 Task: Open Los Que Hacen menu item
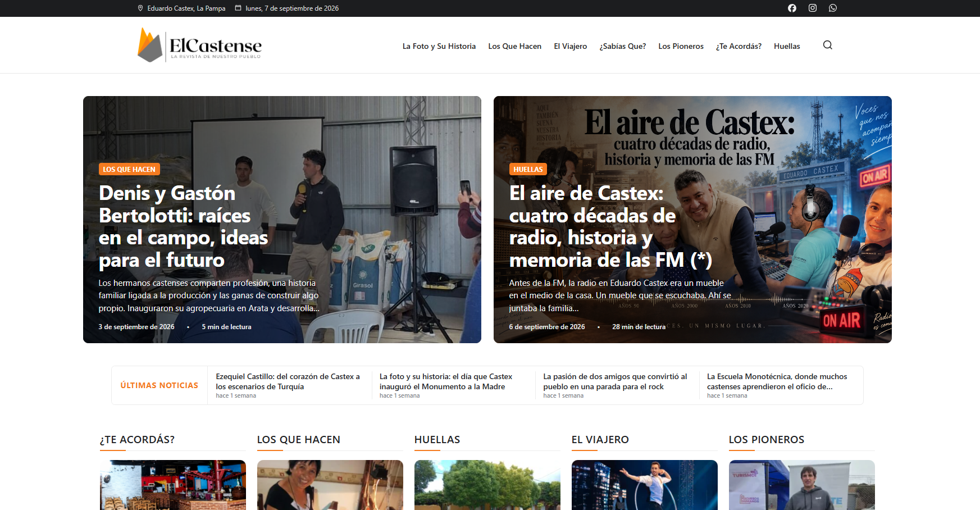(x=514, y=46)
